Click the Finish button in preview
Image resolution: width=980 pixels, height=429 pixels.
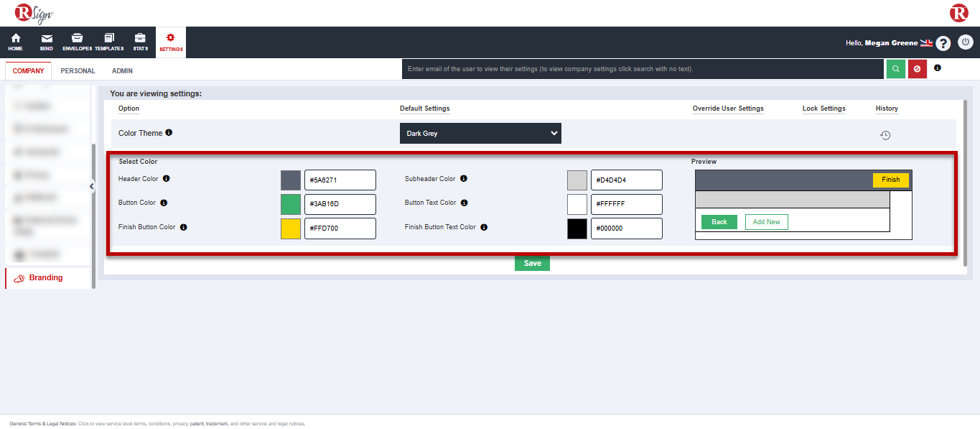[x=891, y=180]
